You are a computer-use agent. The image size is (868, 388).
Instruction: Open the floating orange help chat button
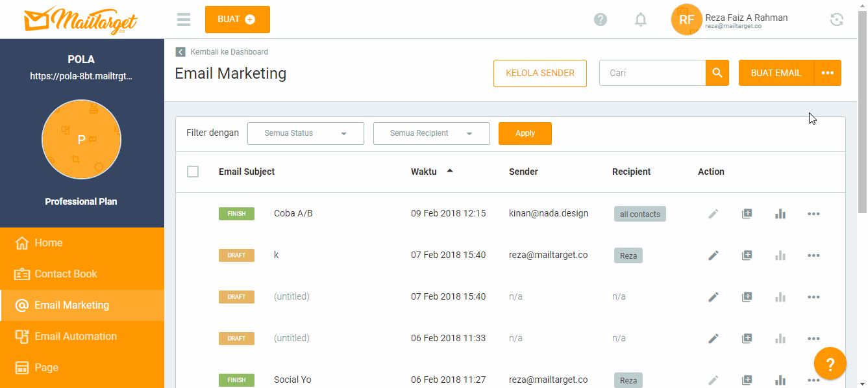coord(830,364)
